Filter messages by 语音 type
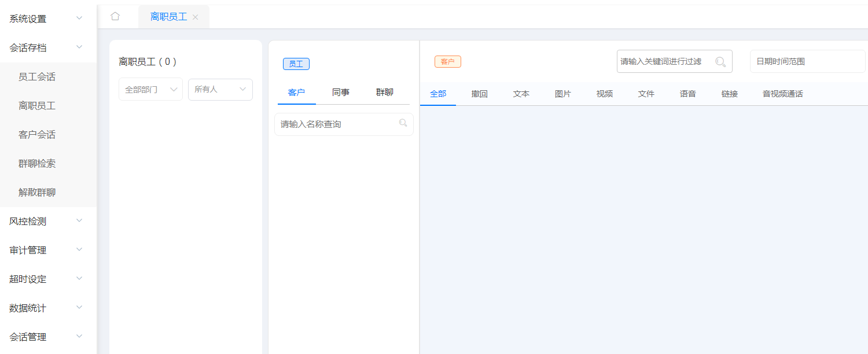The image size is (868, 354). 687,93
